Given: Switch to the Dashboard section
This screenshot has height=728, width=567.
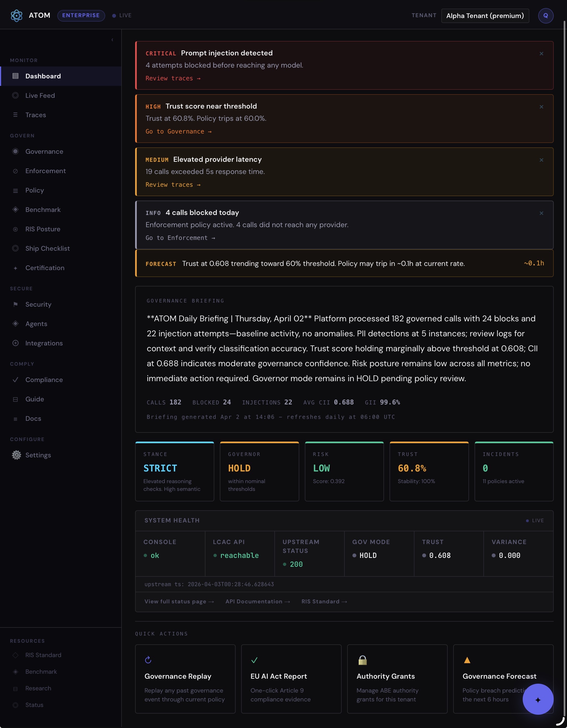Looking at the screenshot, I should click(43, 76).
